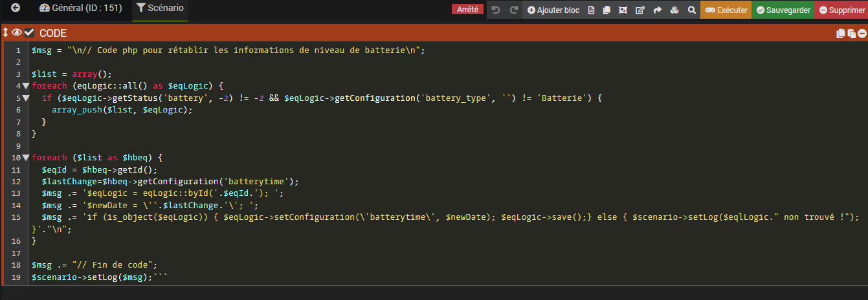
Task: Click the line containing 'batterytime' getConfiguration
Action: tap(170, 182)
